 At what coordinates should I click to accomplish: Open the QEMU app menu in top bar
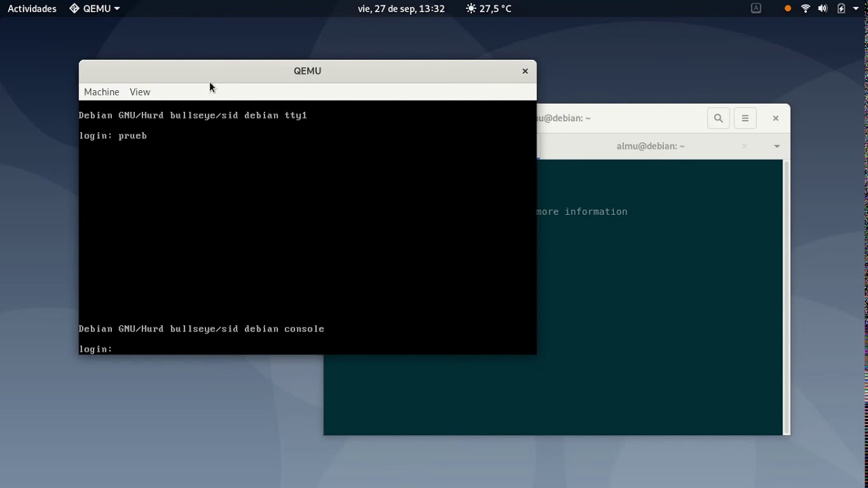[x=95, y=9]
